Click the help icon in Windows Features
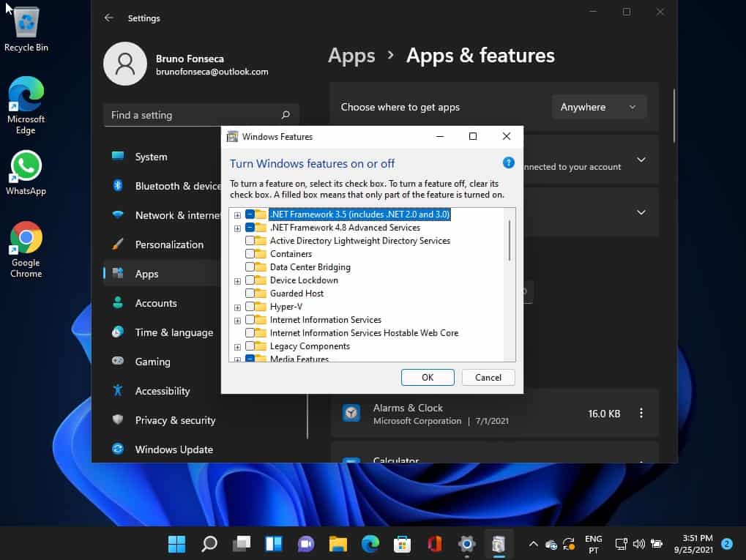This screenshot has width=746, height=560. (x=509, y=163)
